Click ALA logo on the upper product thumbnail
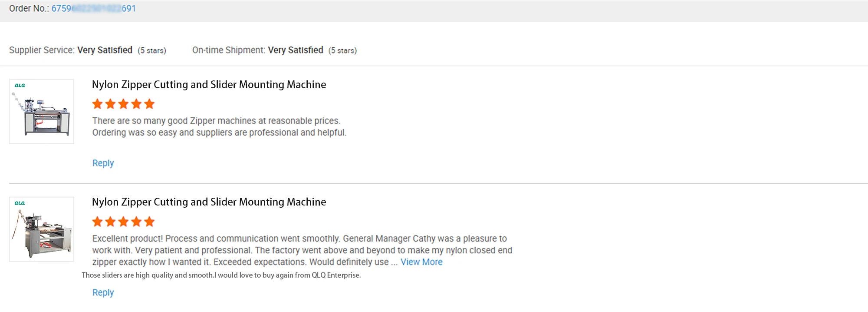The width and height of the screenshot is (868, 312). [x=20, y=85]
